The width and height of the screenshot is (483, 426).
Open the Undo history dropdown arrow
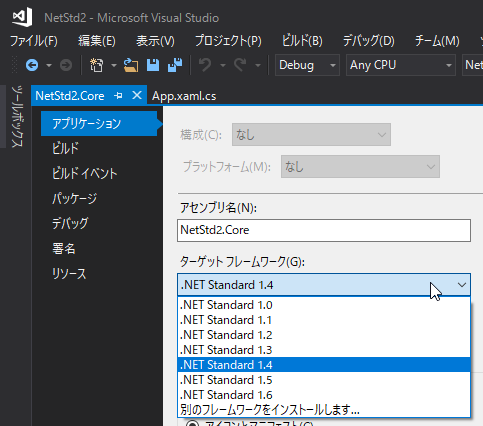click(223, 65)
